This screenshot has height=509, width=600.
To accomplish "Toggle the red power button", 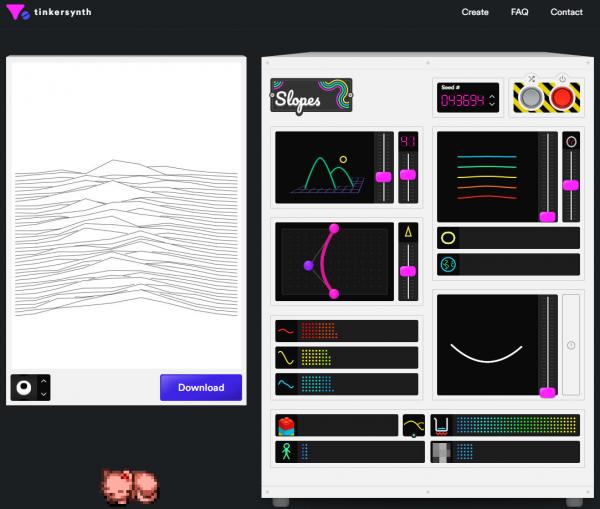I will tap(562, 97).
